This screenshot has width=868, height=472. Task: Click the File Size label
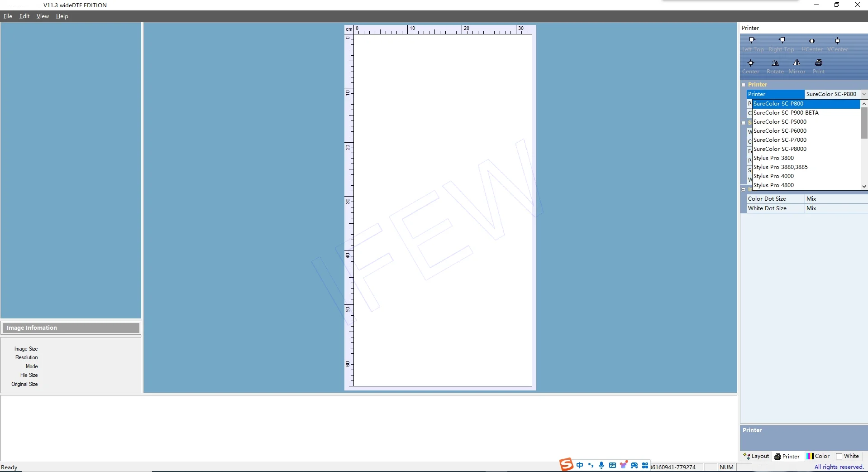29,375
